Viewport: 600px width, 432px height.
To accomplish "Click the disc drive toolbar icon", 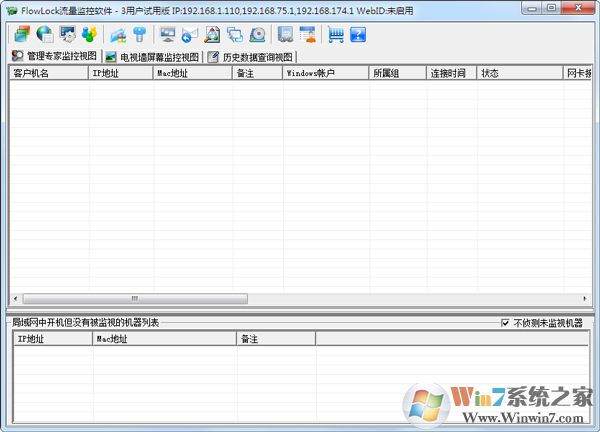I will 257,34.
